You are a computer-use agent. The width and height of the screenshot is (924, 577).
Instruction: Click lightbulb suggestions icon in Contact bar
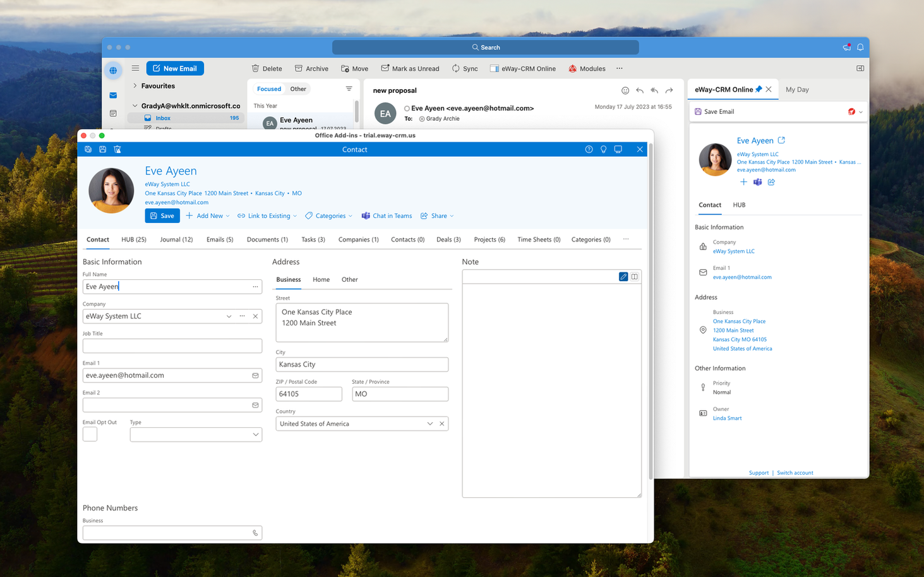pos(603,150)
